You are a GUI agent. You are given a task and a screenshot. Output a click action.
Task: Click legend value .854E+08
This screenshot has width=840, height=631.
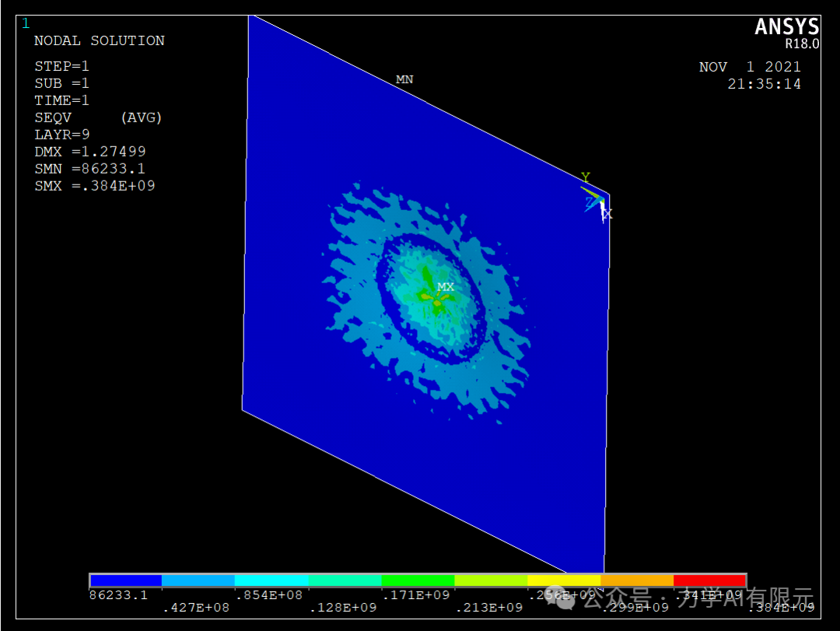[269, 595]
